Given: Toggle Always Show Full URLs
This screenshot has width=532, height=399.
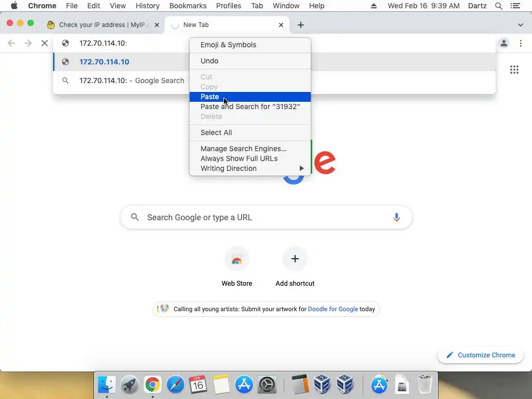Looking at the screenshot, I should [250, 158].
